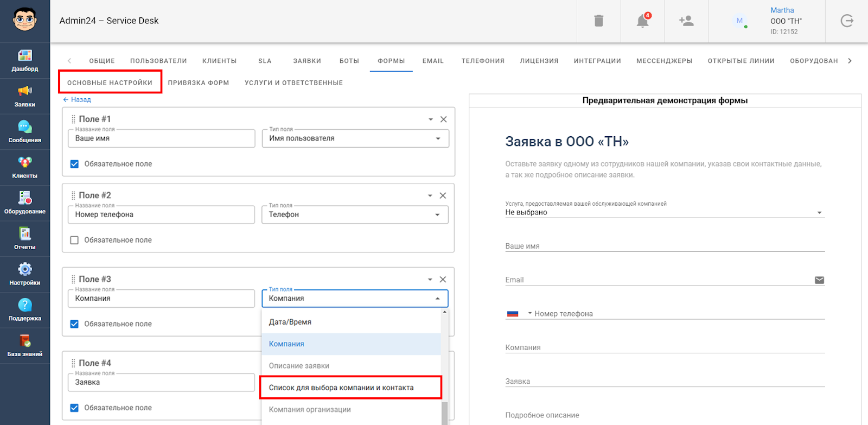868x425 pixels.
Task: Expand the Телефон field type dropdown
Action: (355, 214)
